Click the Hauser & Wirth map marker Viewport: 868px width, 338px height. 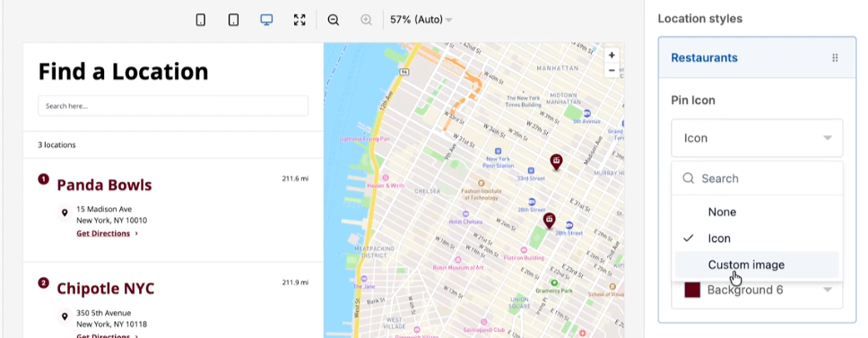click(x=386, y=177)
